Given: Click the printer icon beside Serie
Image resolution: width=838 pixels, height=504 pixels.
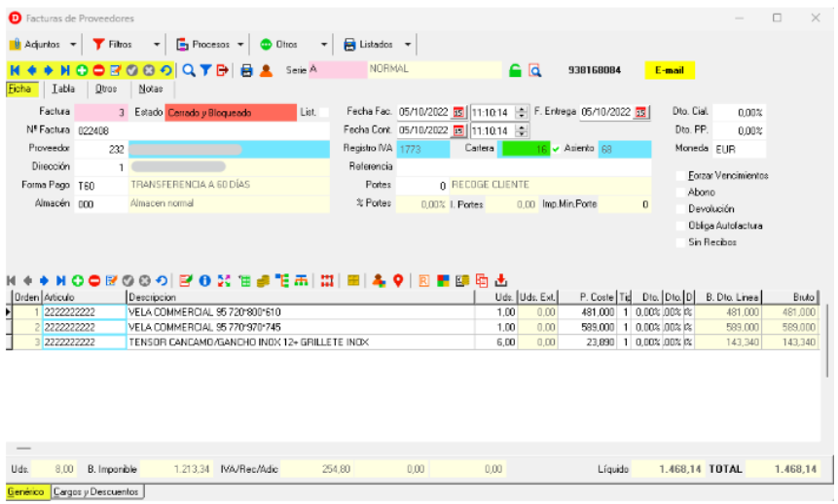Looking at the screenshot, I should coord(246,70).
